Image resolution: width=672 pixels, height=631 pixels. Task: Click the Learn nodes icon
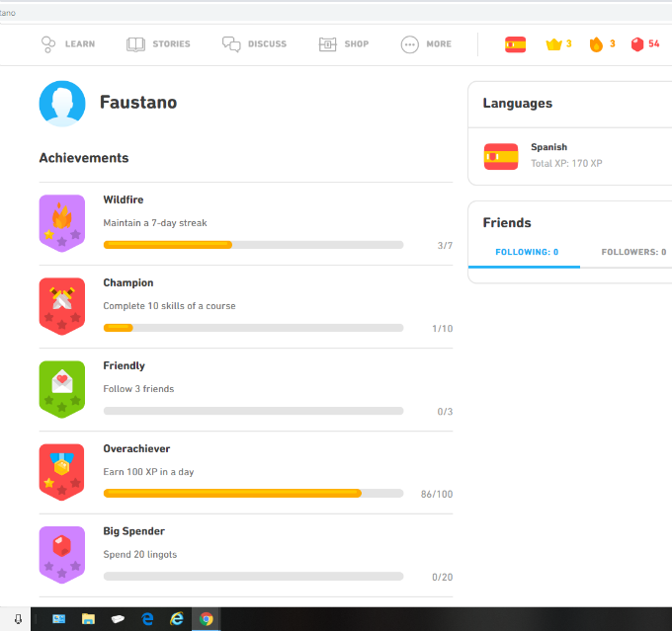coord(48,44)
